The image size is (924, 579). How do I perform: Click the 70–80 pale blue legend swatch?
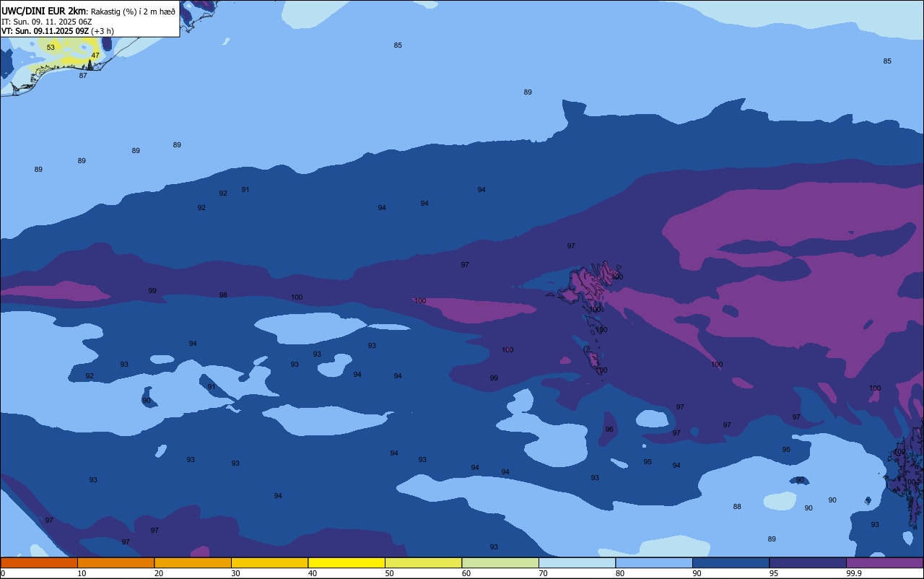pos(577,562)
